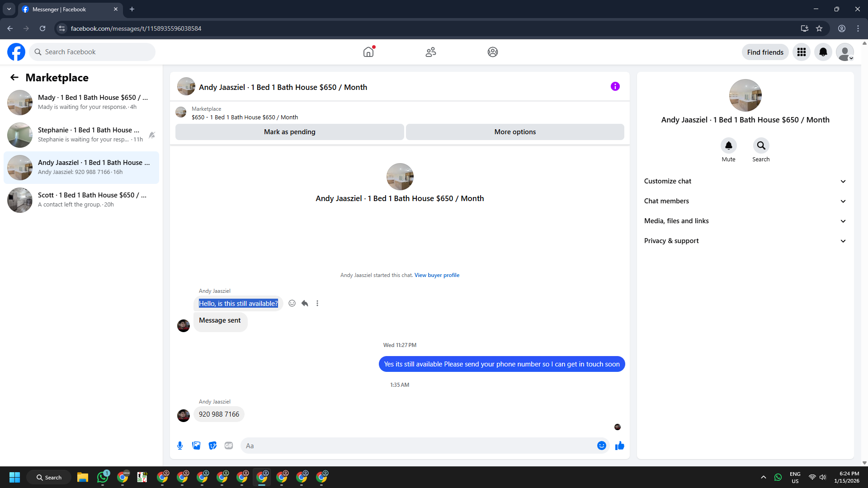Mute this conversation with the bell
This screenshot has height=488, width=868.
[x=728, y=145]
